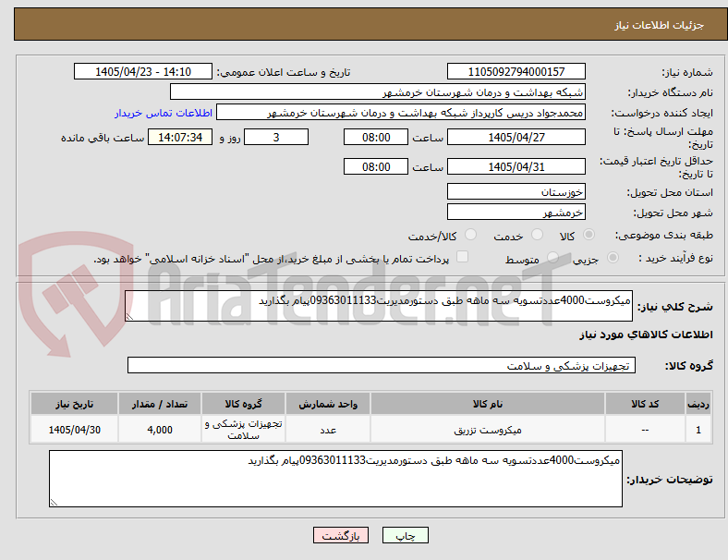Click the کد کالا column header
This screenshot has width=728, height=560.
[645, 404]
